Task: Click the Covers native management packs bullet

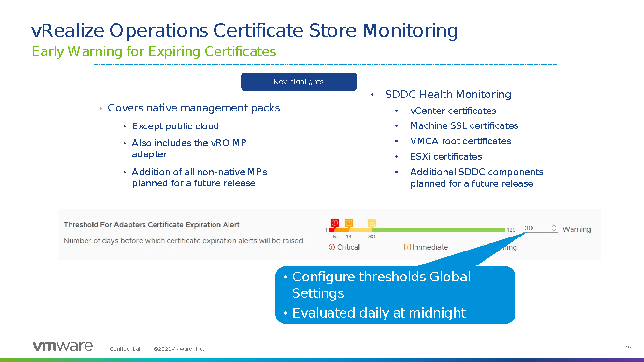Action: click(194, 108)
